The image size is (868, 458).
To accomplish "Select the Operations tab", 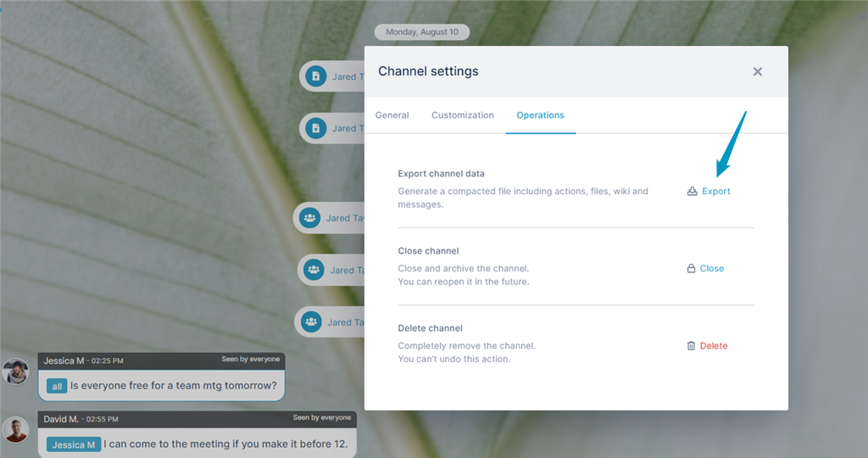I will [x=540, y=115].
